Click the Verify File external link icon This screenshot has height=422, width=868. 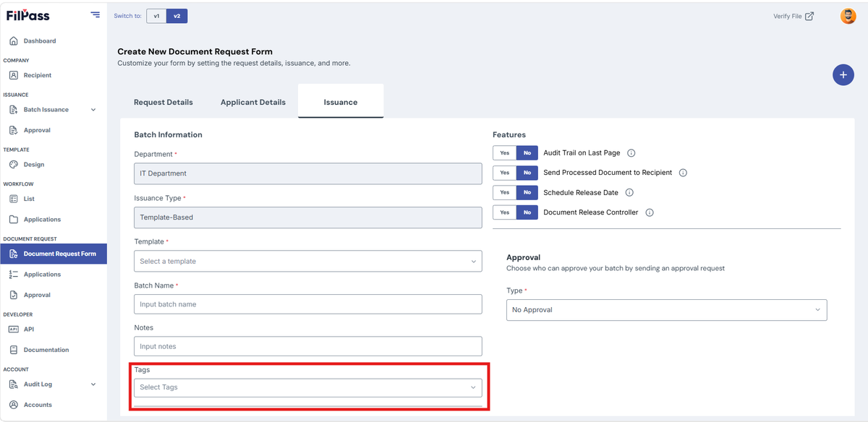(x=809, y=17)
